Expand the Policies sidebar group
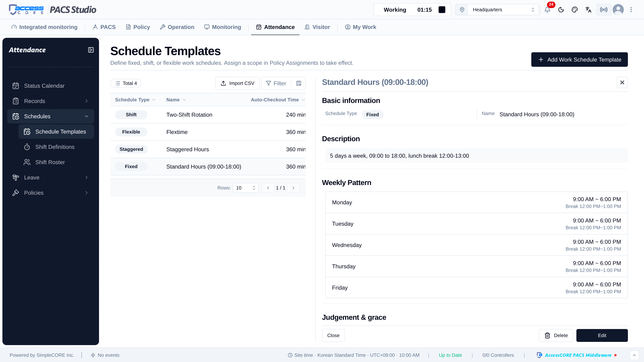The height and width of the screenshot is (362, 644). tap(51, 193)
